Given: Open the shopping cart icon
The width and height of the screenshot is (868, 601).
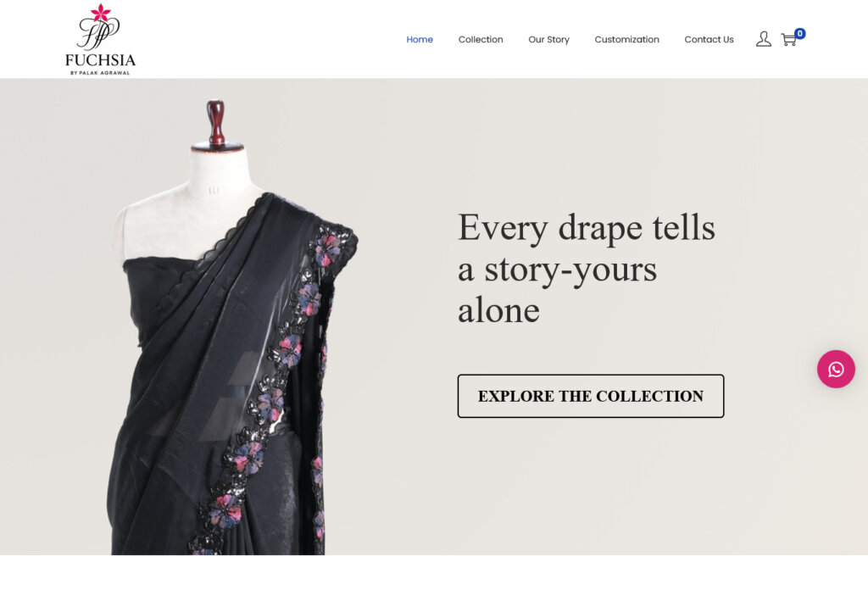Looking at the screenshot, I should [x=788, y=40].
